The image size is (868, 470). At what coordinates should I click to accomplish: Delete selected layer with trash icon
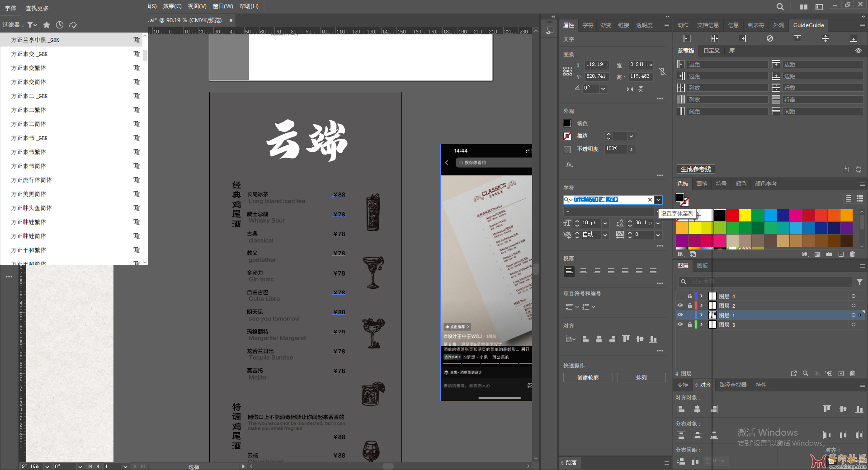(x=853, y=373)
